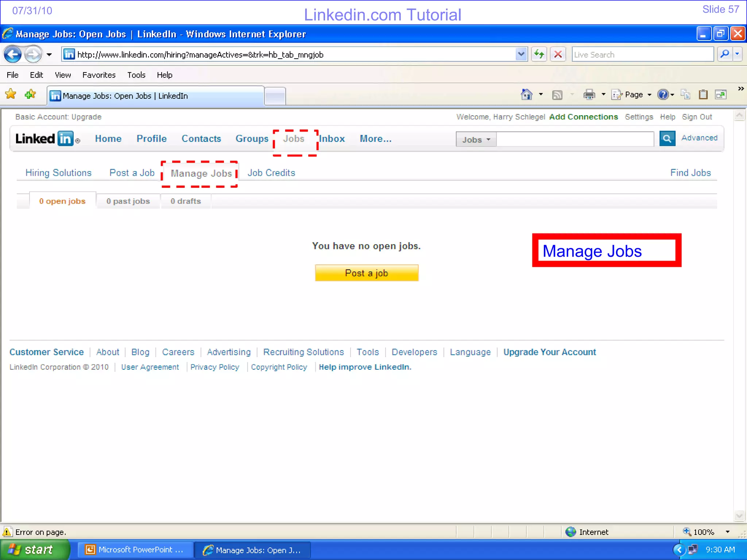
Task: Click the clipboard paste toolbar icon
Action: tap(703, 94)
